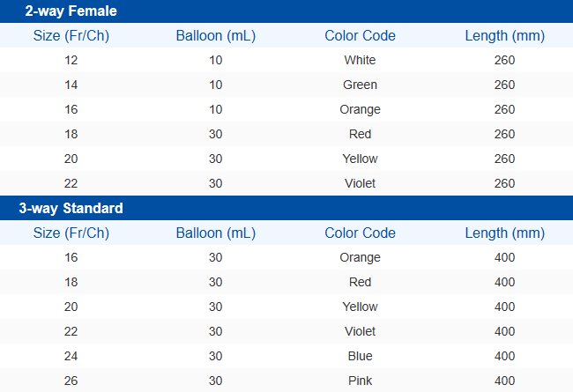Select the White color code cell

coord(360,61)
